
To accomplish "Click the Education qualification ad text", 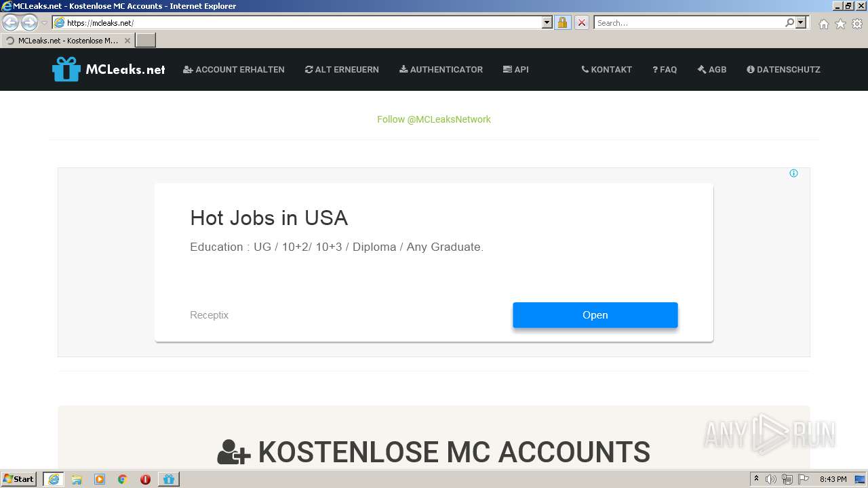I will pos(336,247).
